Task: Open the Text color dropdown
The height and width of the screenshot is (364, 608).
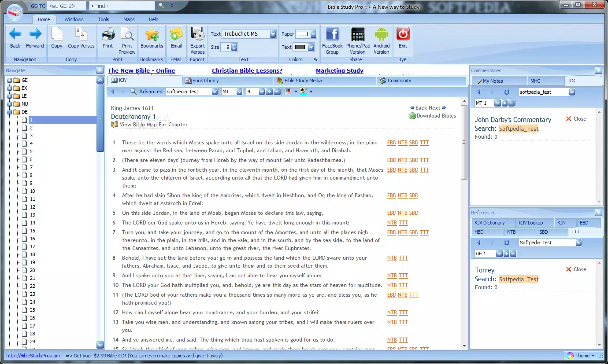Action: [x=311, y=47]
